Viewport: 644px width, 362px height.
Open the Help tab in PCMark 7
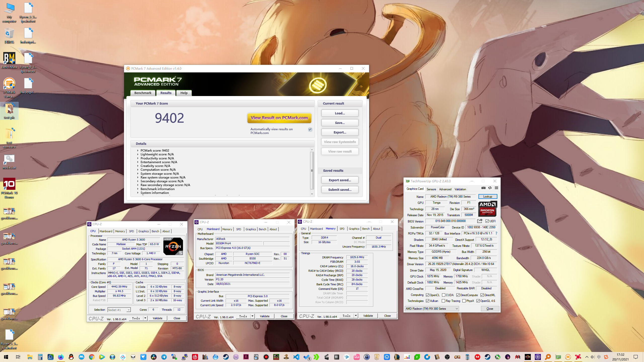tap(184, 93)
